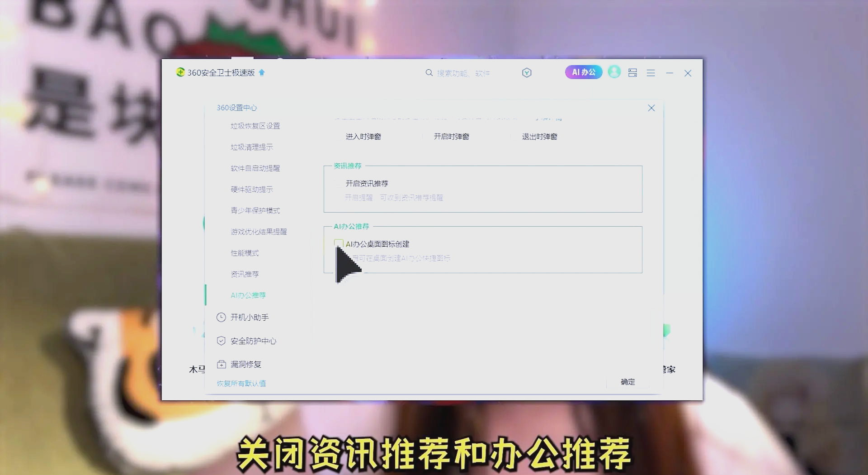Open the 开机小助手 settings section
The height and width of the screenshot is (475, 868).
pos(250,318)
